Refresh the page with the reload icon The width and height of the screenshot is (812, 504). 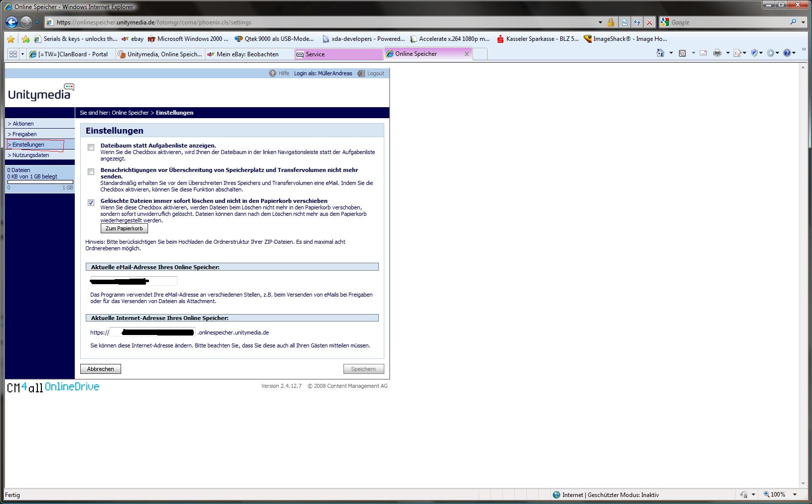click(x=637, y=22)
